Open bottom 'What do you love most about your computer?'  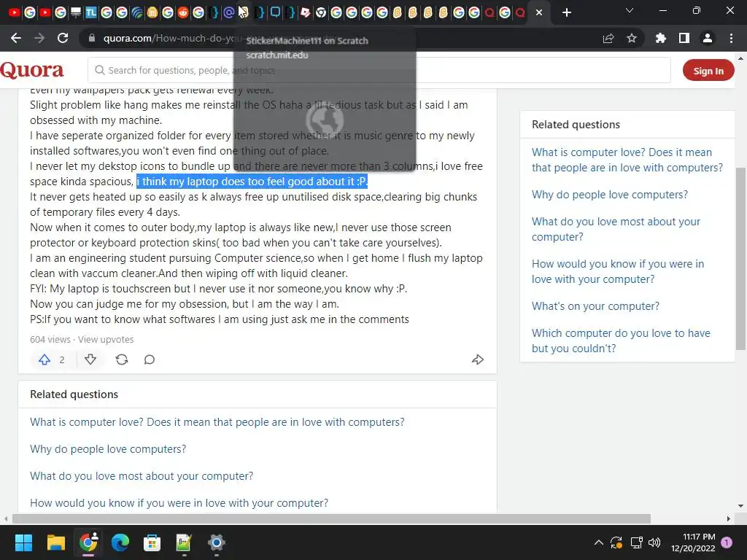pyautogui.click(x=142, y=476)
